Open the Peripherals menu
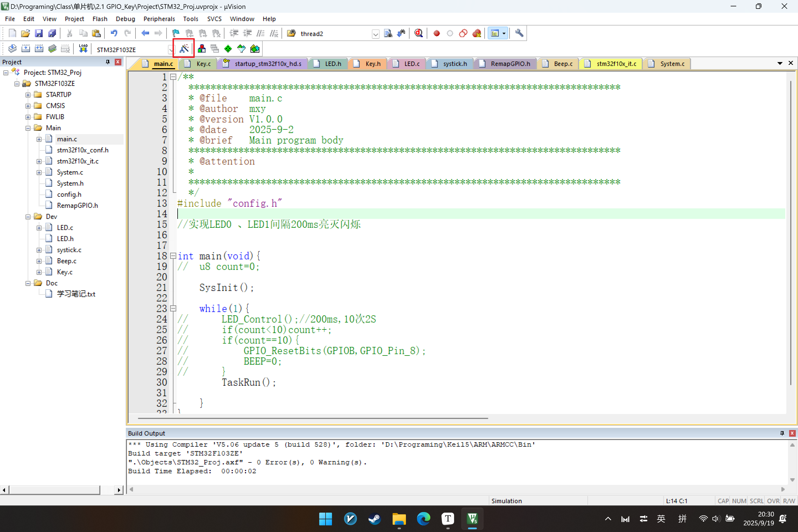798x532 pixels. click(159, 19)
